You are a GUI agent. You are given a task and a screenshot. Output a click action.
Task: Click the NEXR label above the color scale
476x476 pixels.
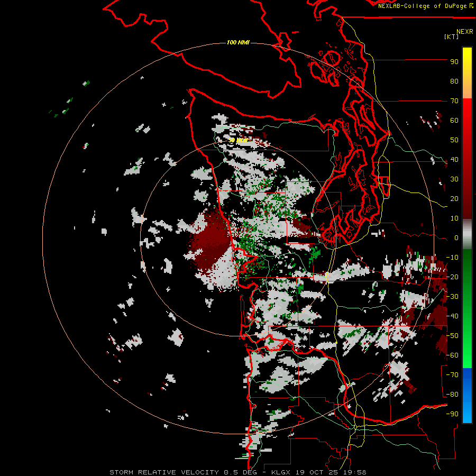(464, 32)
